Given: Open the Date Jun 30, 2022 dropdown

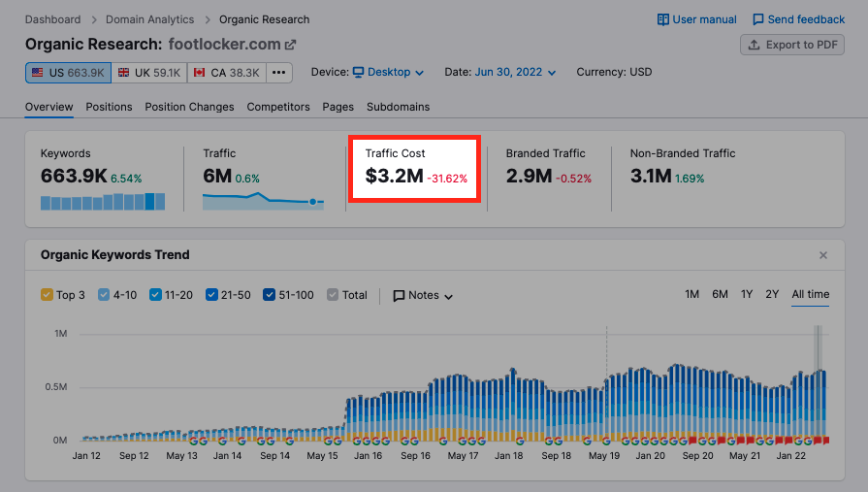Looking at the screenshot, I should (x=515, y=73).
